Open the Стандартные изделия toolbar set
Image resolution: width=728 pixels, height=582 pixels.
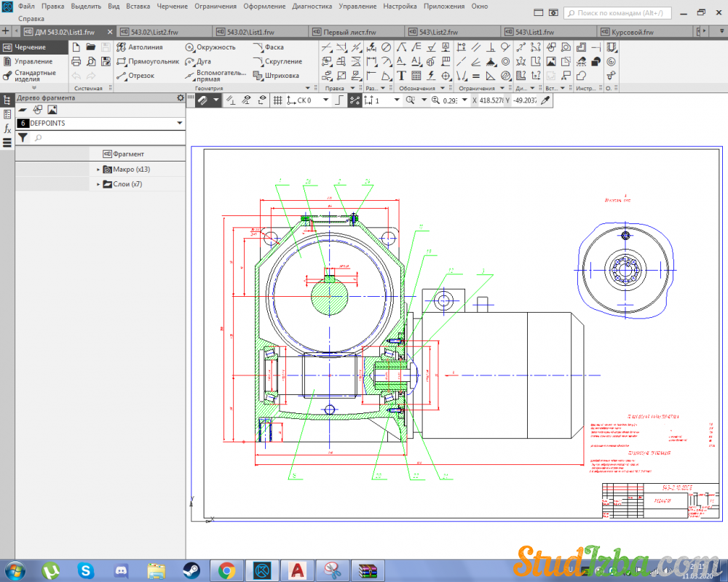click(34, 76)
